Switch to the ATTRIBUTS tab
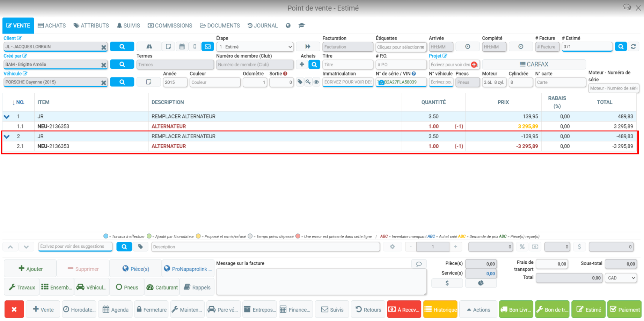The image size is (644, 321). click(91, 25)
